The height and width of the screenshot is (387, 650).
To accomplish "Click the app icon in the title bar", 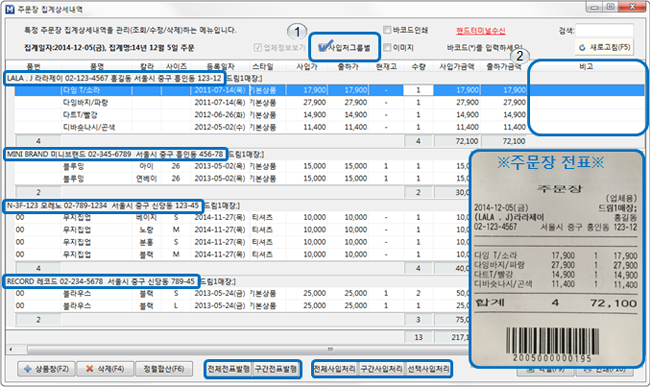I will 10,9.
